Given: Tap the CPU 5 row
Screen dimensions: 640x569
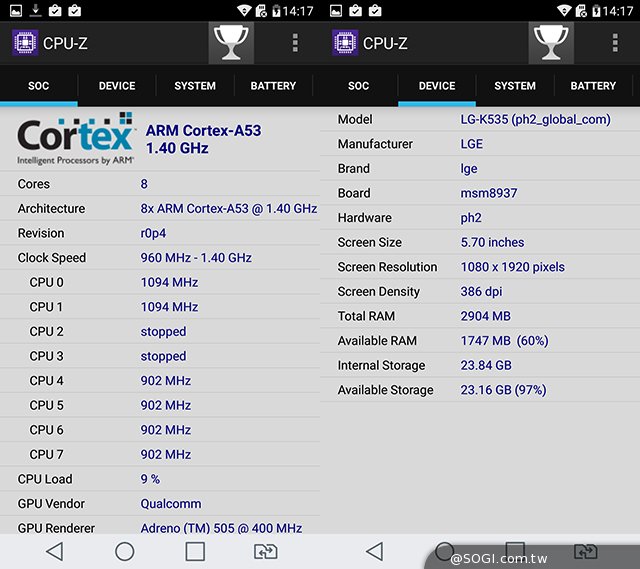Looking at the screenshot, I should pyautogui.click(x=160, y=405).
